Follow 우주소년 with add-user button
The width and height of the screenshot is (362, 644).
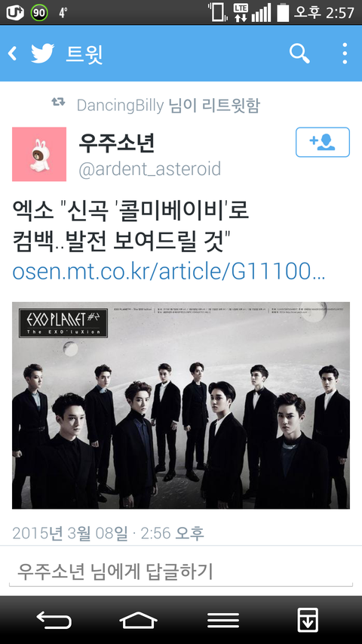(x=323, y=142)
